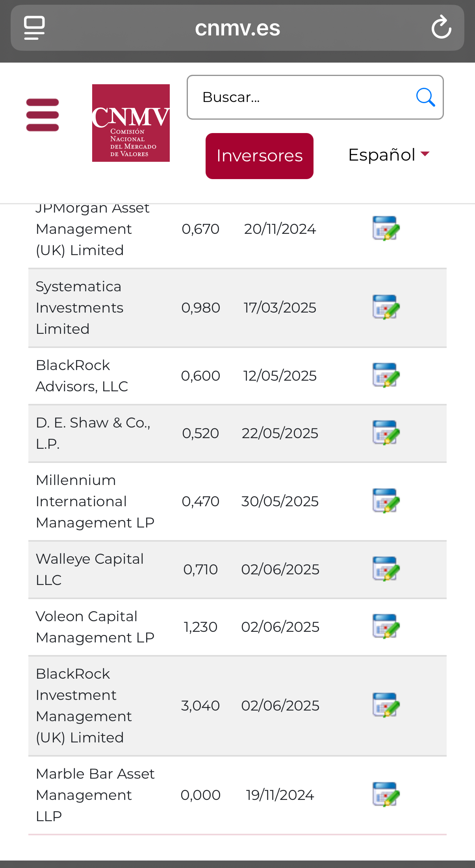Image resolution: width=475 pixels, height=868 pixels.
Task: Expand the Español language dropdown
Action: [389, 155]
